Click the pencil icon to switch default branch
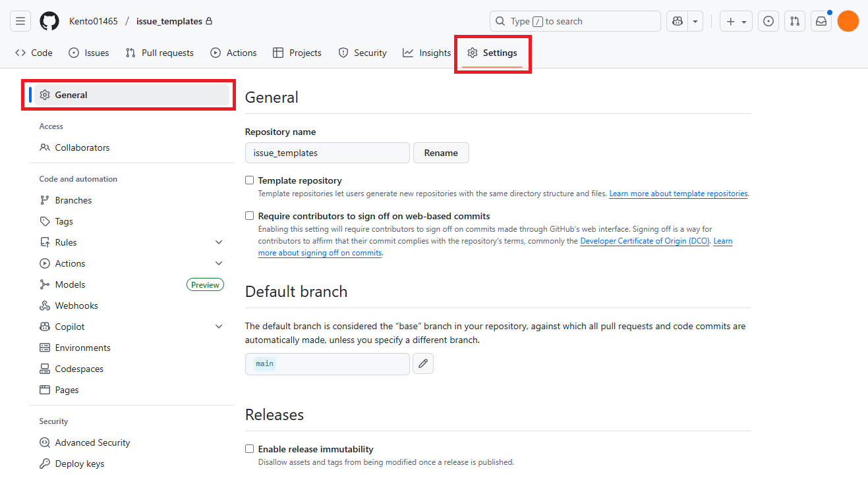Screen dimensions: 868x478 [x=423, y=363]
